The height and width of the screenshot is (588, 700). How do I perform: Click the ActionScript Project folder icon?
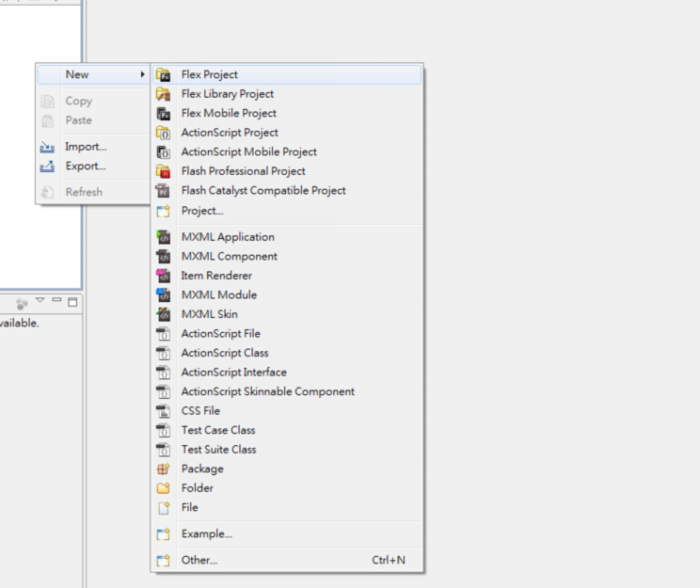click(164, 133)
